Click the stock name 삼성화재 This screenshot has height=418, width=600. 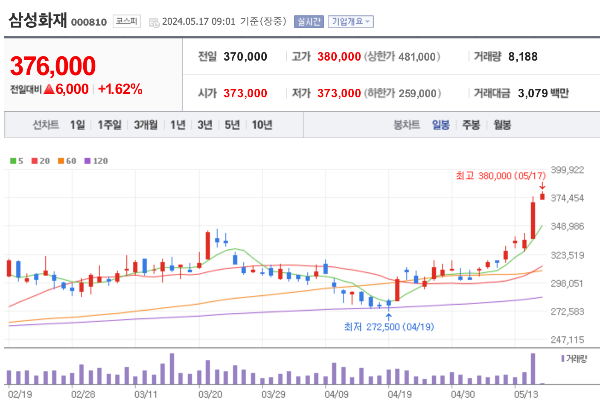click(38, 20)
